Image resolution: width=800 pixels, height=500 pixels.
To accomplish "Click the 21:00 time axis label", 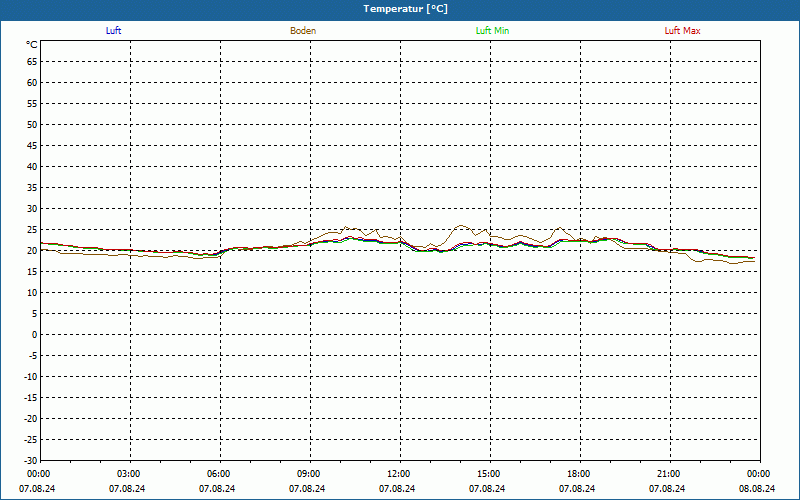I will pos(669,474).
